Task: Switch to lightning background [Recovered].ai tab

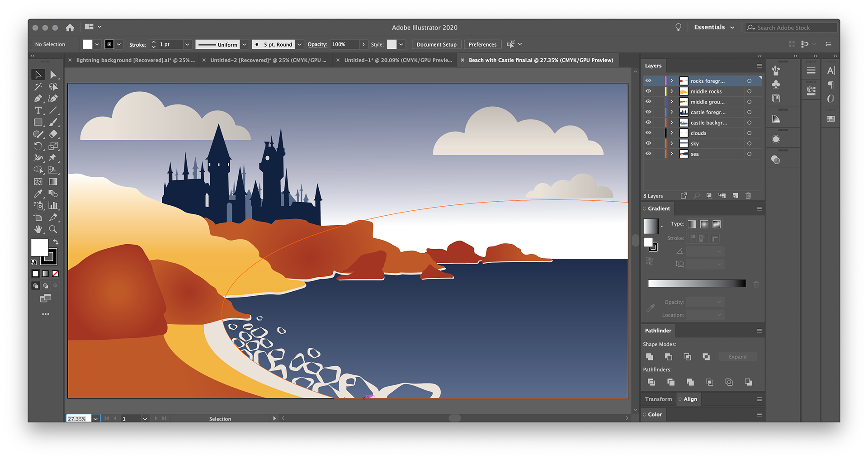Action: 135,60
